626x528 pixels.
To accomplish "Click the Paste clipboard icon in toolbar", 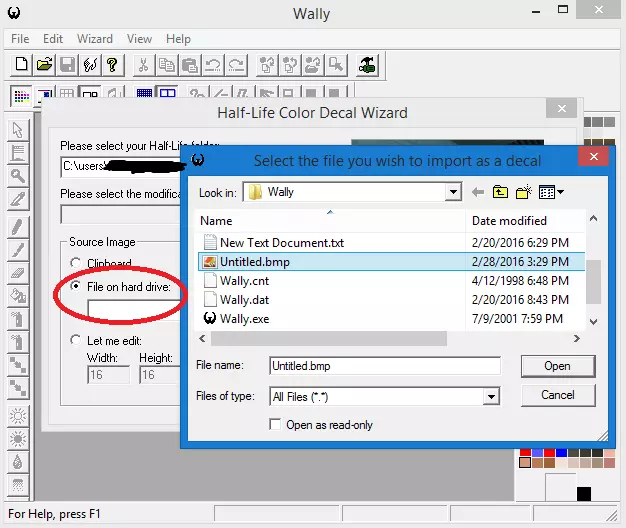I will pos(190,65).
